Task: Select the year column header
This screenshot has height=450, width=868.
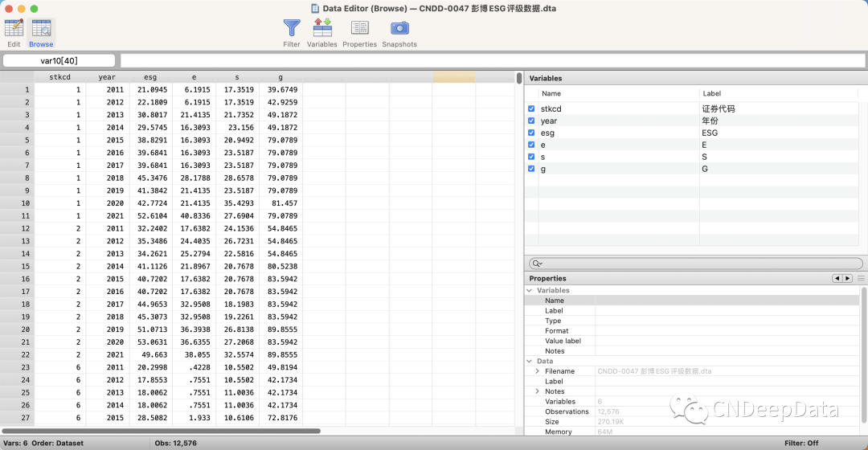Action: [108, 77]
